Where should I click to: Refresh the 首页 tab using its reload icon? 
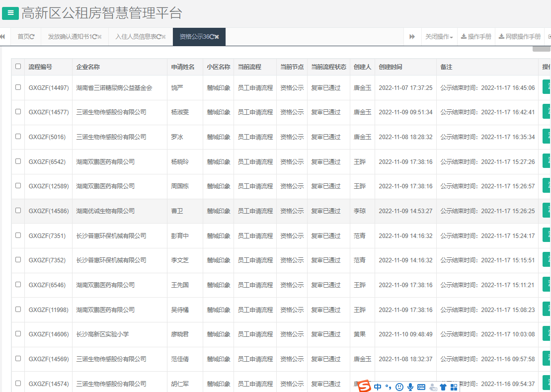(x=32, y=37)
